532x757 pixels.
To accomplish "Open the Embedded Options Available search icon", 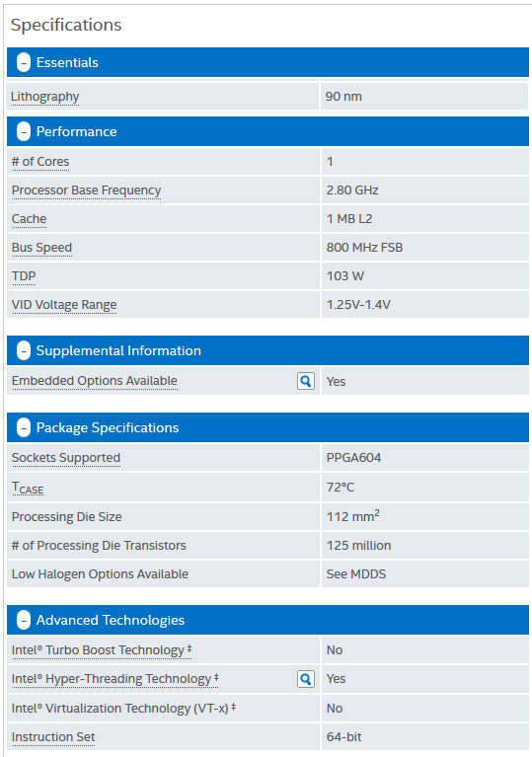I will (x=306, y=381).
